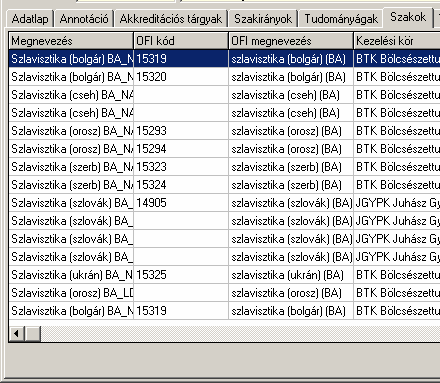
Task: Select Szlavisztika (szerb) name in 15324 row
Action: [71, 185]
